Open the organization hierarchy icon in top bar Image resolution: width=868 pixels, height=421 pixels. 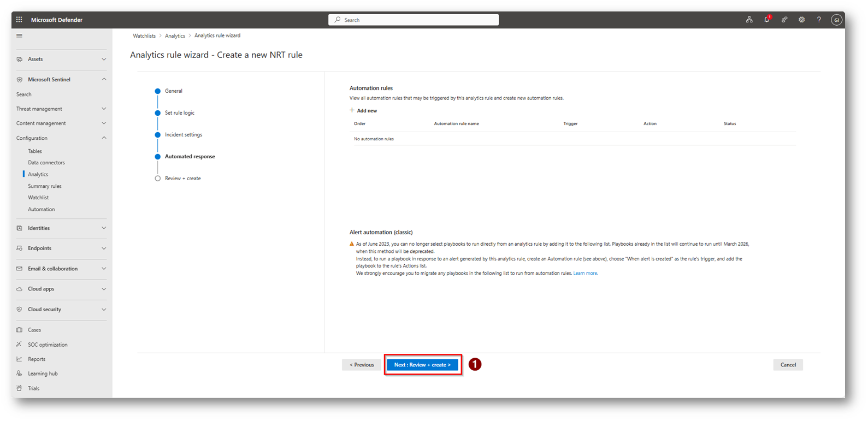click(x=749, y=20)
